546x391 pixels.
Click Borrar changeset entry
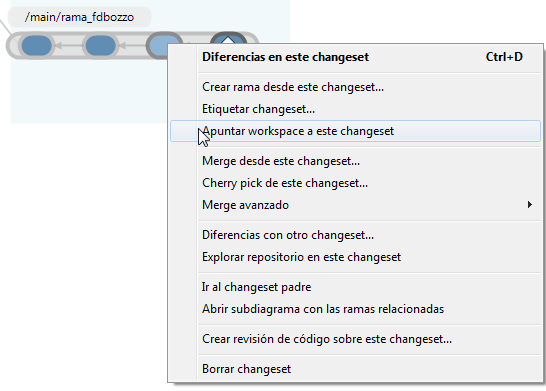point(355,369)
